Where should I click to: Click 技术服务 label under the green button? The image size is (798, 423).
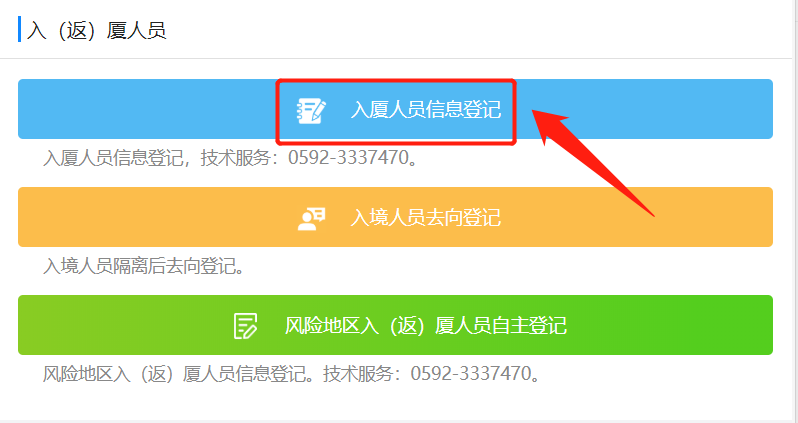pos(358,374)
